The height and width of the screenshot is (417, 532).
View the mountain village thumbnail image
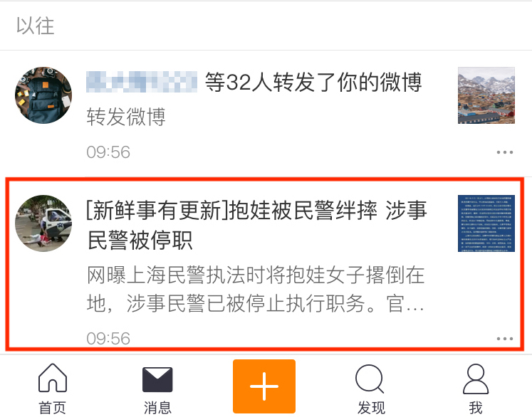486,95
